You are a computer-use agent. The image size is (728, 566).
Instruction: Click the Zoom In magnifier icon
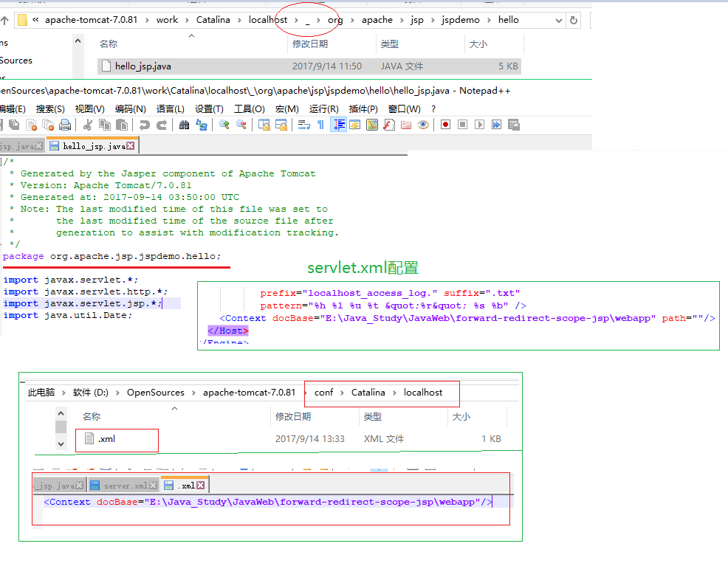224,125
